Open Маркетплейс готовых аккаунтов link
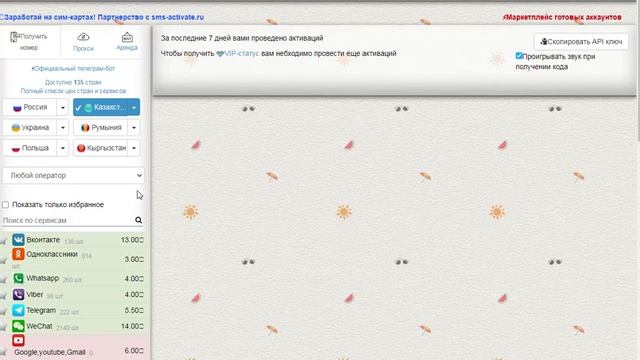 click(562, 17)
